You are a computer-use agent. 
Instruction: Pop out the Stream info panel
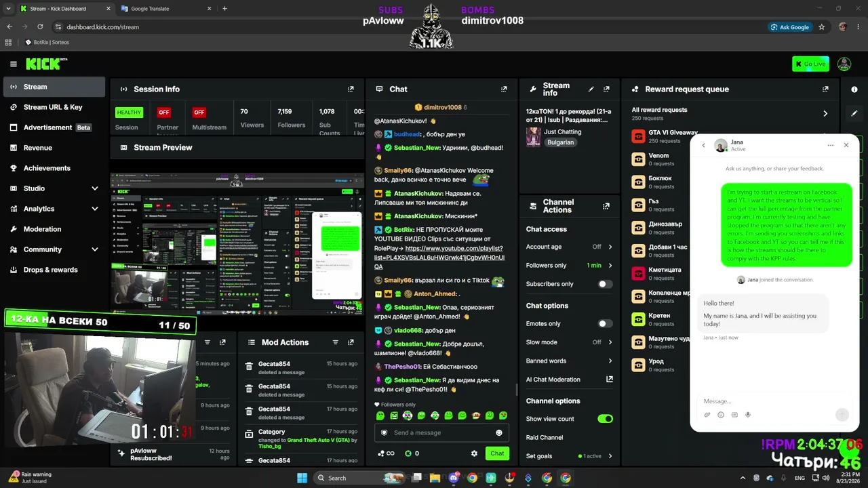[606, 89]
